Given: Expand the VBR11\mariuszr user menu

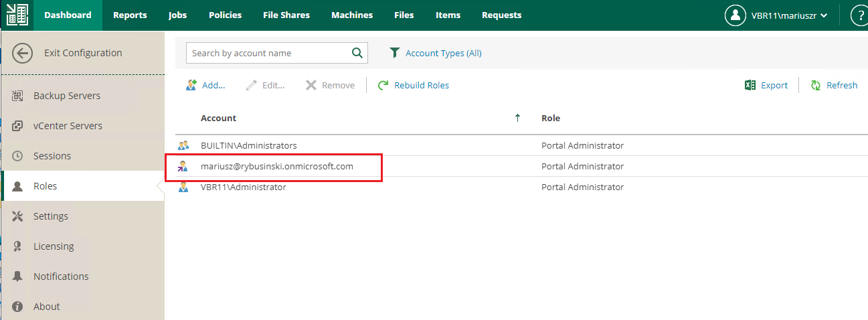Looking at the screenshot, I should tap(777, 15).
